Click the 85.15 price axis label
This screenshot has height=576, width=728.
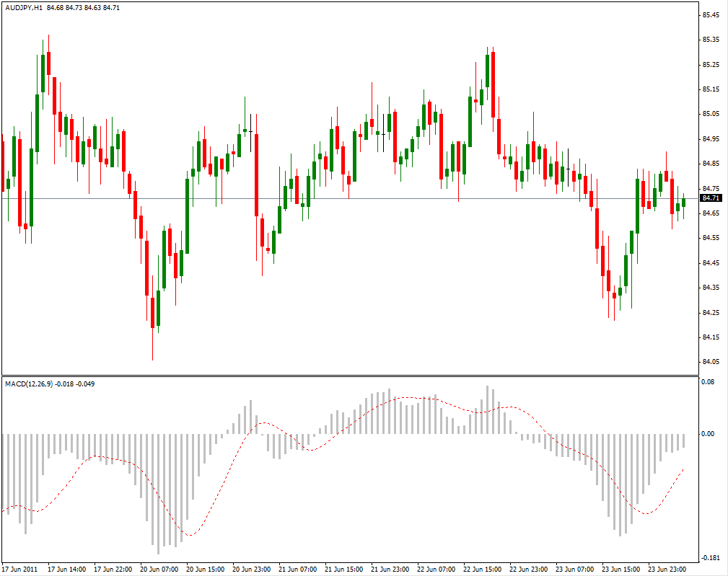[711, 89]
